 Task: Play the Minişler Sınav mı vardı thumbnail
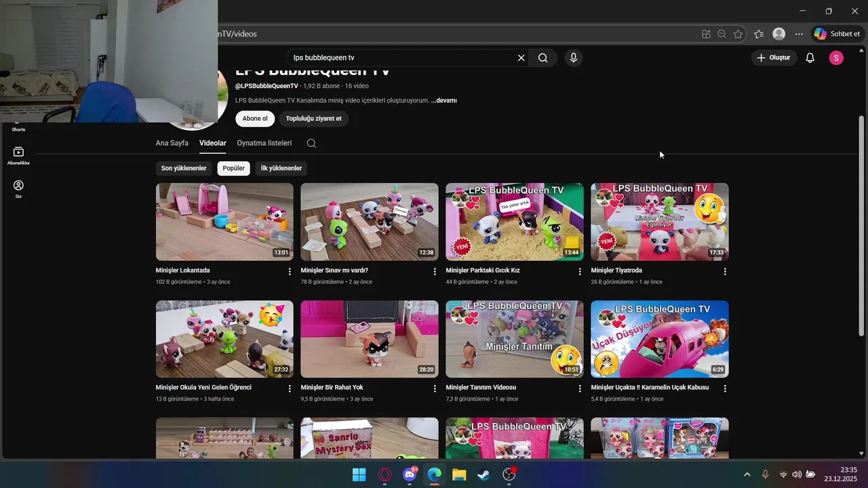pyautogui.click(x=370, y=222)
